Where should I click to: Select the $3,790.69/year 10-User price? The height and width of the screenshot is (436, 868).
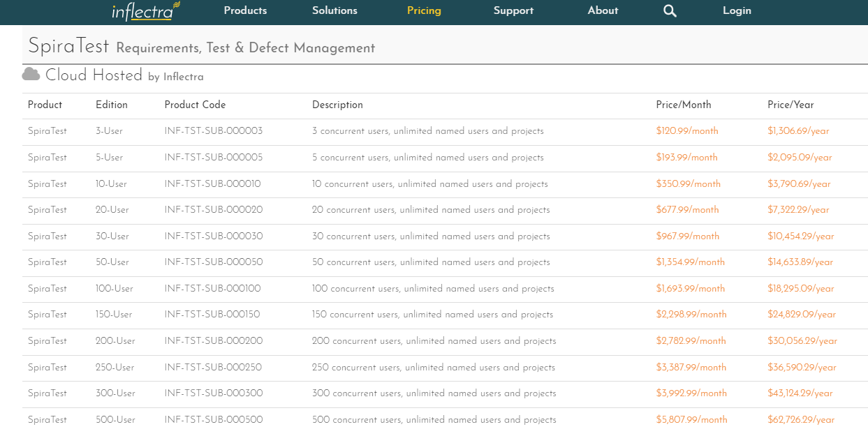(799, 184)
